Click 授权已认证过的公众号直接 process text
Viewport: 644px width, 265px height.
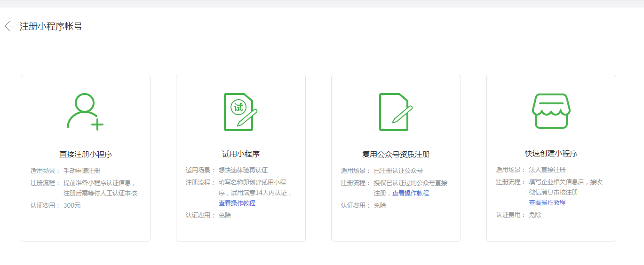[x=411, y=183]
